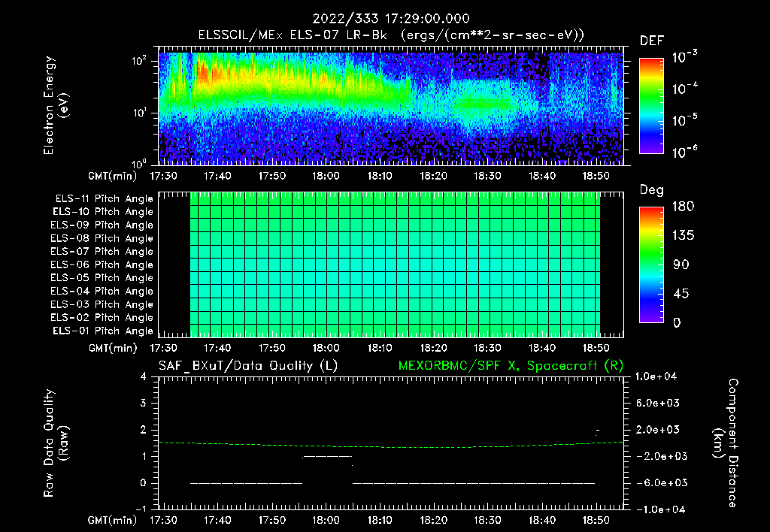Click the 17:30 label under pitch angle panel
The image size is (770, 532).
tap(163, 349)
